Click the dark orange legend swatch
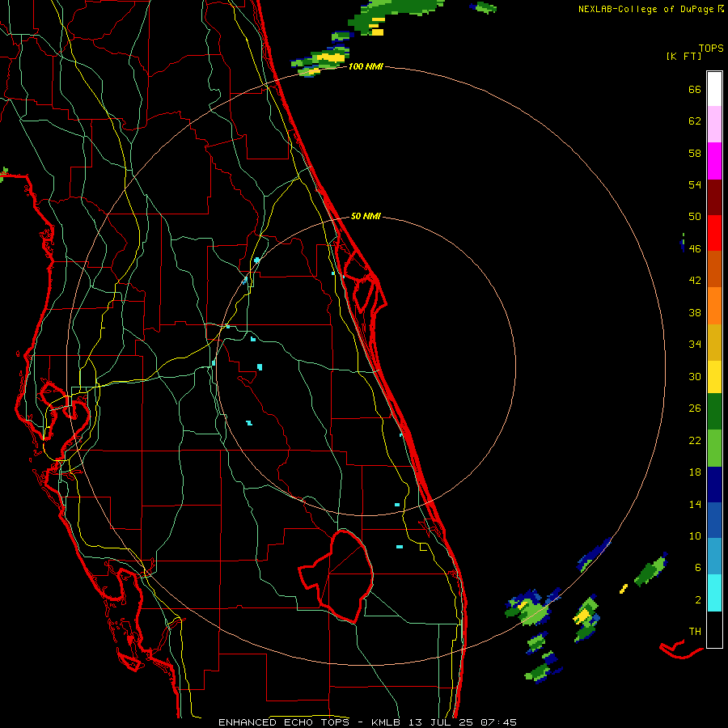The height and width of the screenshot is (728, 728). click(714, 269)
